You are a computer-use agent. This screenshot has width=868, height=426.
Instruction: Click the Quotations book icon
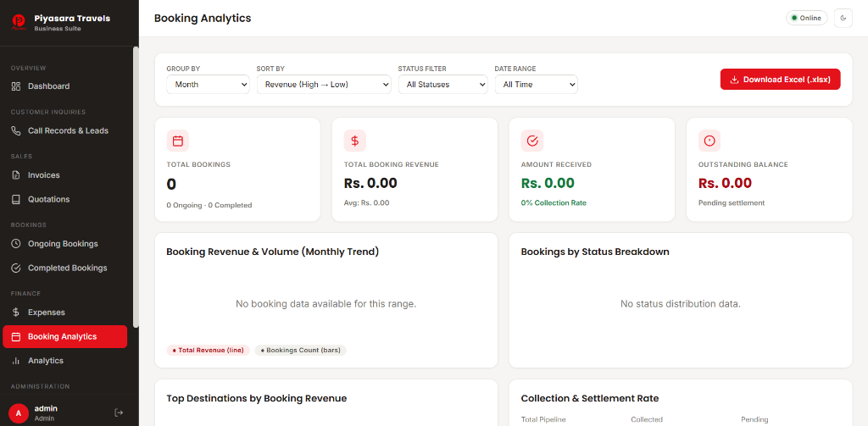16,199
